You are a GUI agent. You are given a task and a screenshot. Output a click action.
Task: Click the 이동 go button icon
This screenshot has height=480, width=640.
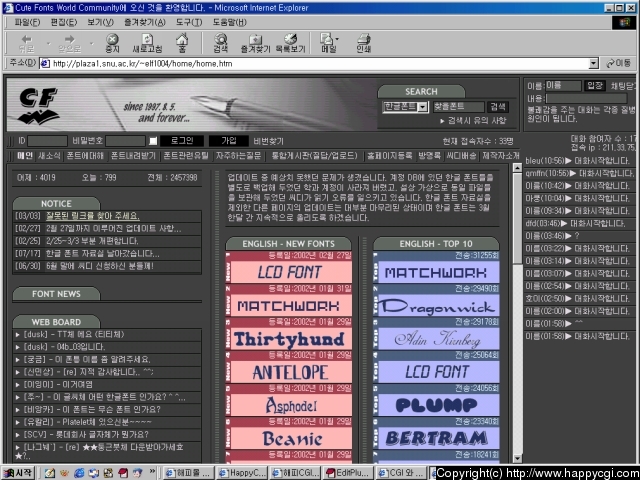click(619, 63)
